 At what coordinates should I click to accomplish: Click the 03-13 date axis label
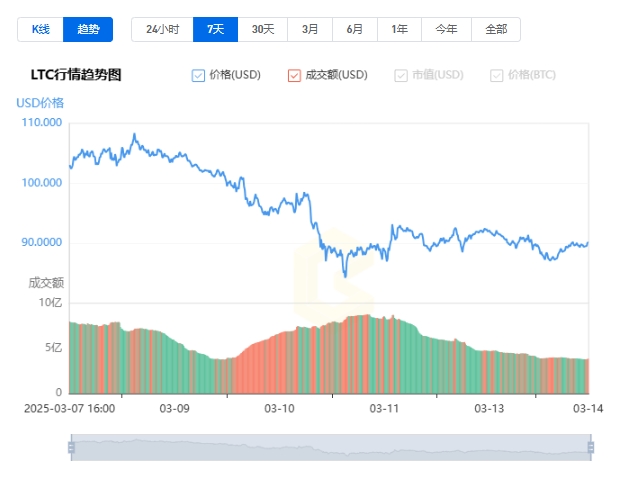489,408
